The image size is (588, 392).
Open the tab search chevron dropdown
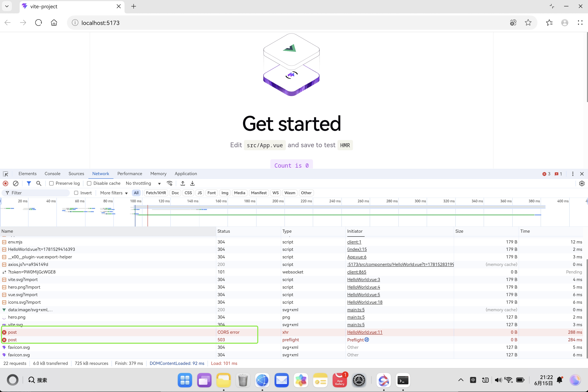coord(7,6)
